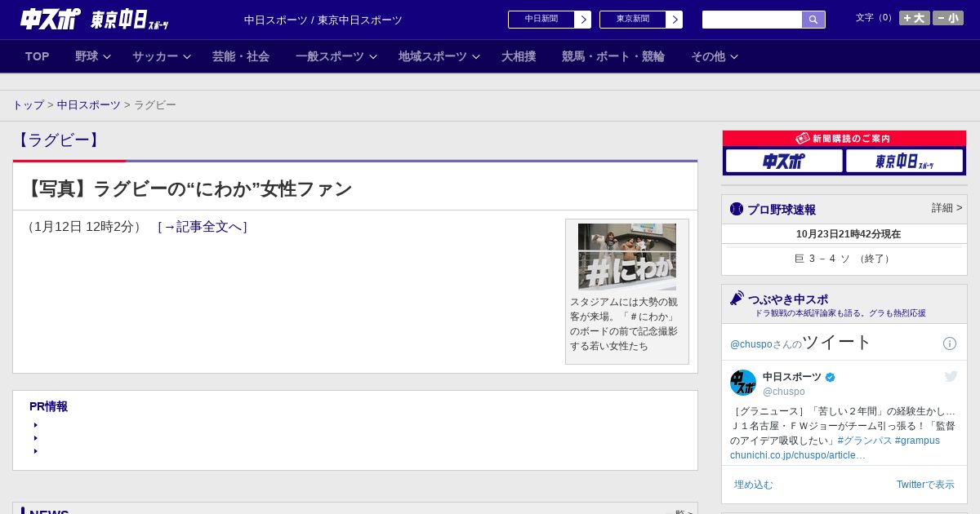Open the 中日新聞 link button
The height and width of the screenshot is (514, 980).
point(541,20)
